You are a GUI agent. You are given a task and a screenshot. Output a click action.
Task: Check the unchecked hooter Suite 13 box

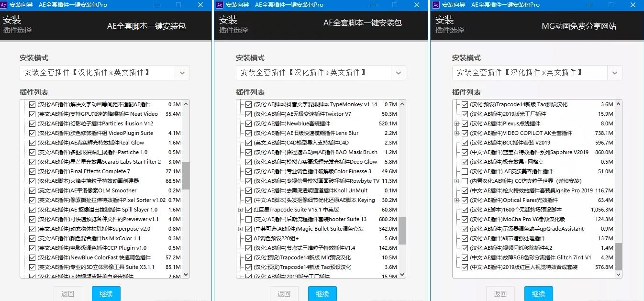249,219
